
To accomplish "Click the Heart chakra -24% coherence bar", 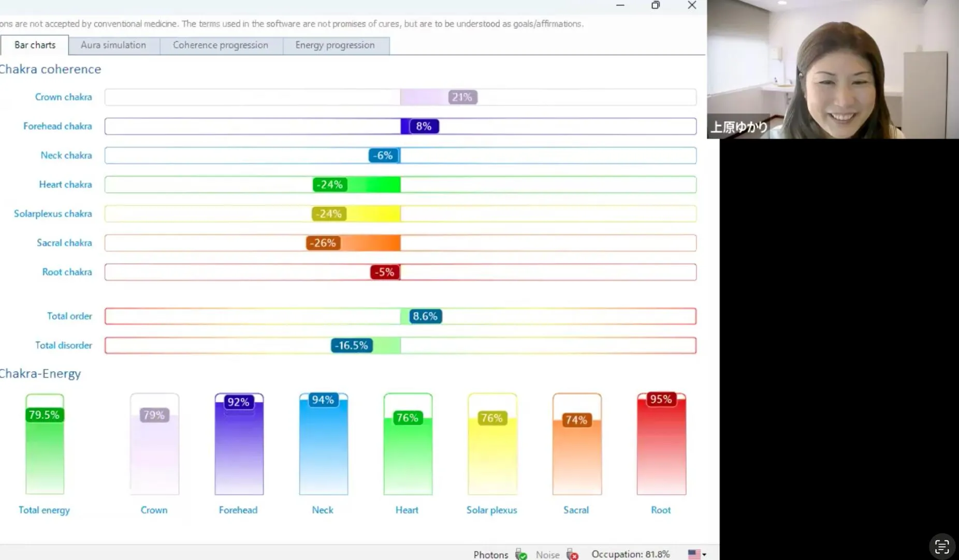I will [x=357, y=185].
